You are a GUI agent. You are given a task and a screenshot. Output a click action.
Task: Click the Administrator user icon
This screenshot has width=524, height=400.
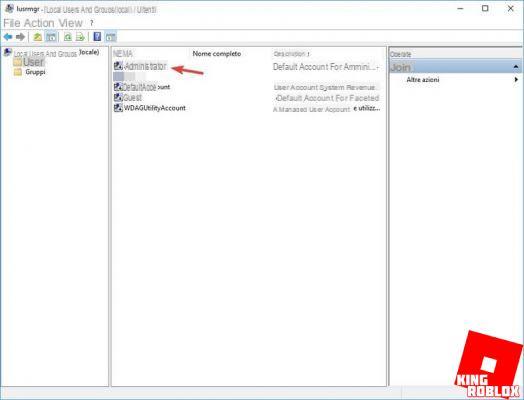point(118,66)
